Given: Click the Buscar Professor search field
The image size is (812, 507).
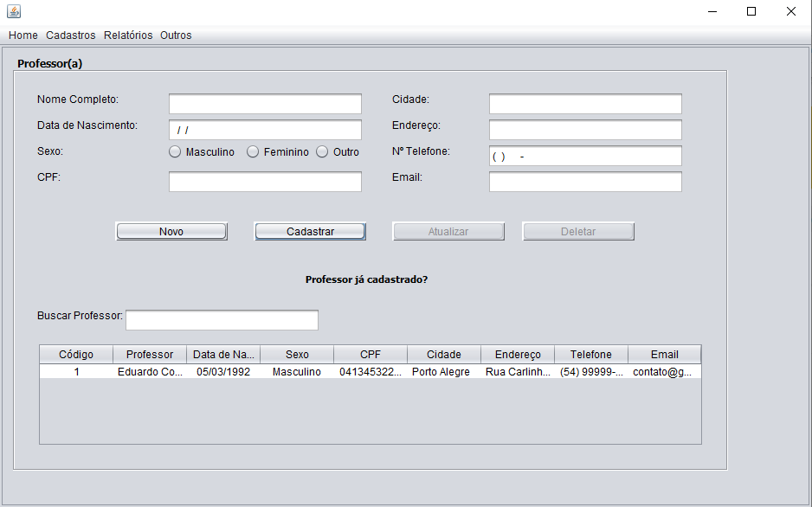Looking at the screenshot, I should pos(222,320).
